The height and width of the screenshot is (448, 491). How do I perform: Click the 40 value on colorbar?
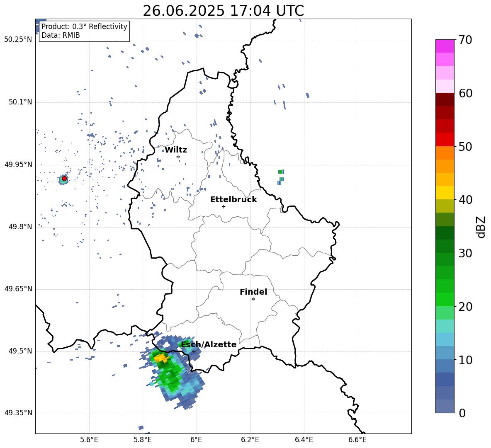pyautogui.click(x=465, y=200)
